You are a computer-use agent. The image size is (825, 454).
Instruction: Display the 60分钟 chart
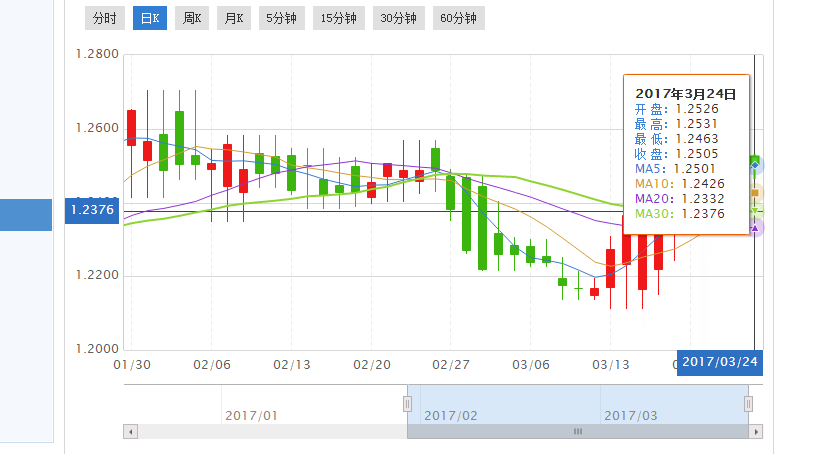coord(458,18)
